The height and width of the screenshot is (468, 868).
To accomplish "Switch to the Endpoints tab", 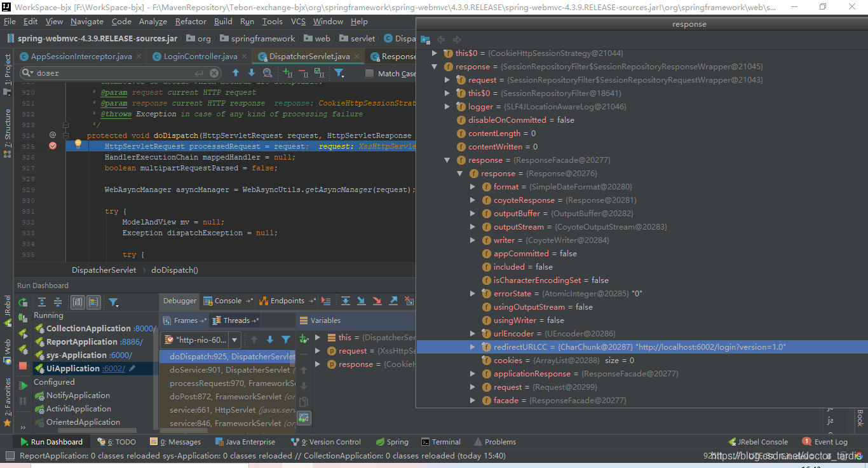I will coord(287,301).
